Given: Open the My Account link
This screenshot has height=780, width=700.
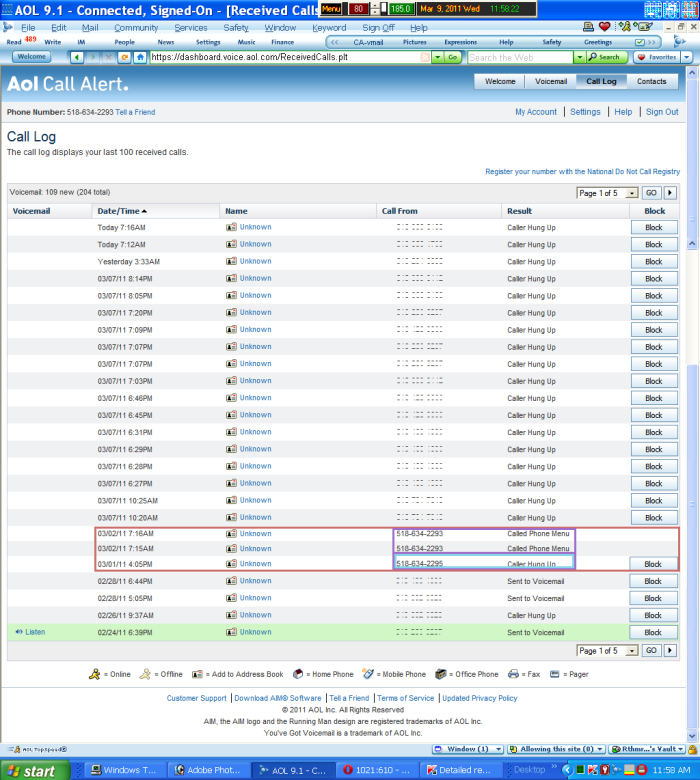Looking at the screenshot, I should [x=536, y=112].
